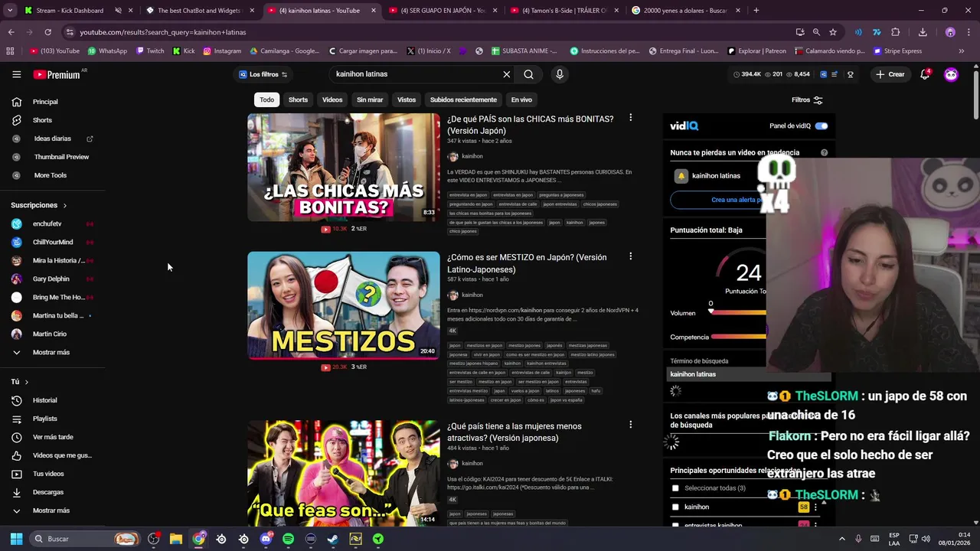Open vidIQ trophy icon in header
Image resolution: width=980 pixels, height=551 pixels.
pyautogui.click(x=851, y=74)
